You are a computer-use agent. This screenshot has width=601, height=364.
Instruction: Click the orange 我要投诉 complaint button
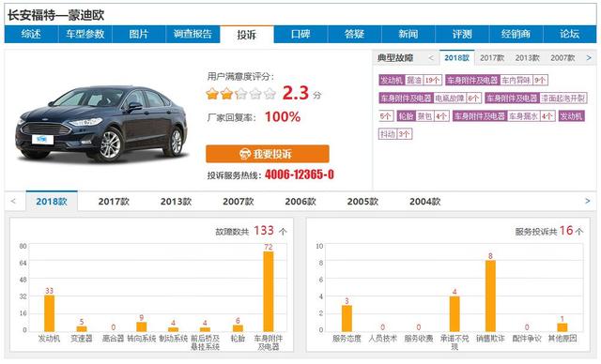coord(267,154)
